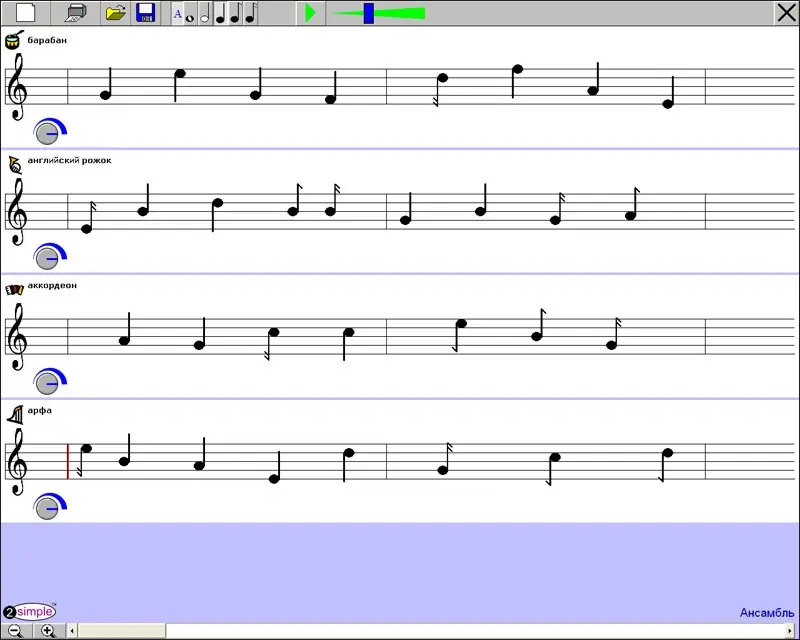This screenshot has width=800, height=640.
Task: Click the red playhead marker on арфа staff
Action: 68,461
